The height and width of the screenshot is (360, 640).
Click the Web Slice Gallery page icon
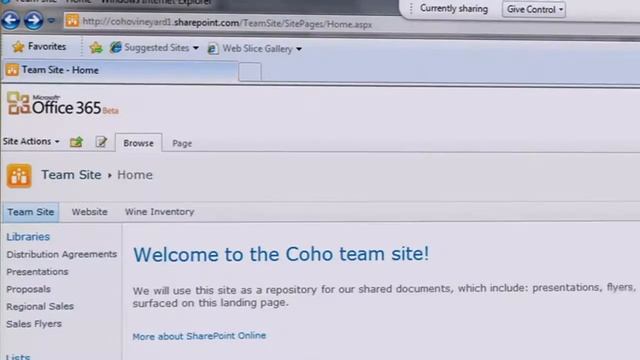[212, 49]
